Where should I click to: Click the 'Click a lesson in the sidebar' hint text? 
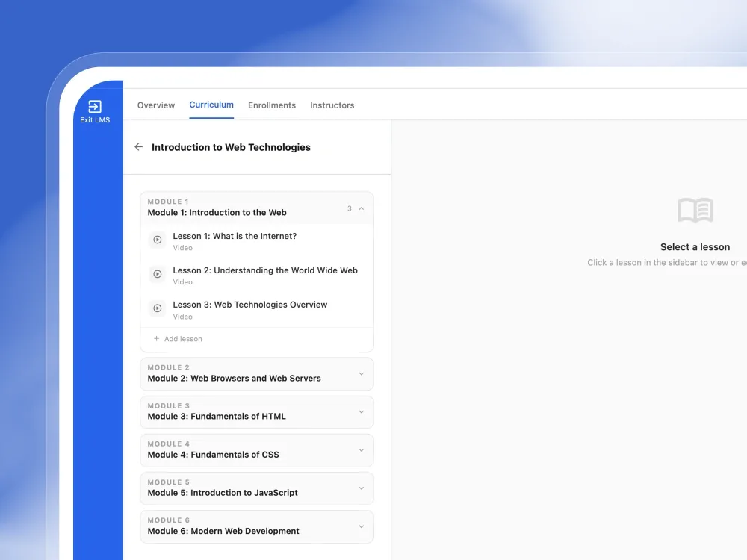pyautogui.click(x=667, y=262)
